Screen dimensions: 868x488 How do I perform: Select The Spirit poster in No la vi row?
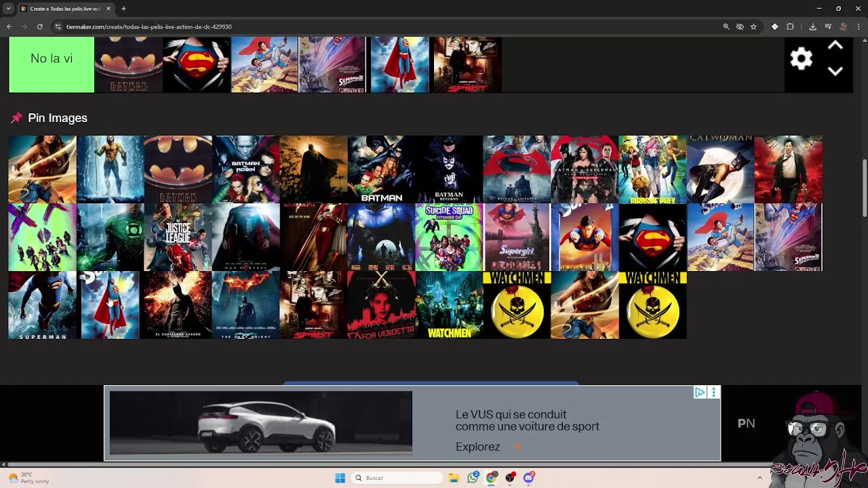[468, 64]
